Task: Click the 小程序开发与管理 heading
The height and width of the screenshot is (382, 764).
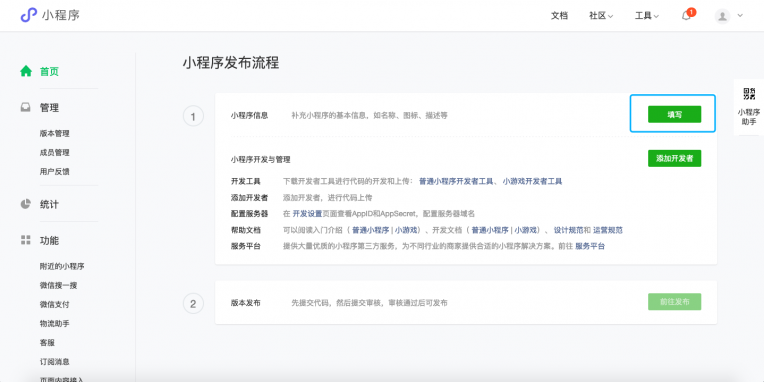Action: click(x=260, y=159)
